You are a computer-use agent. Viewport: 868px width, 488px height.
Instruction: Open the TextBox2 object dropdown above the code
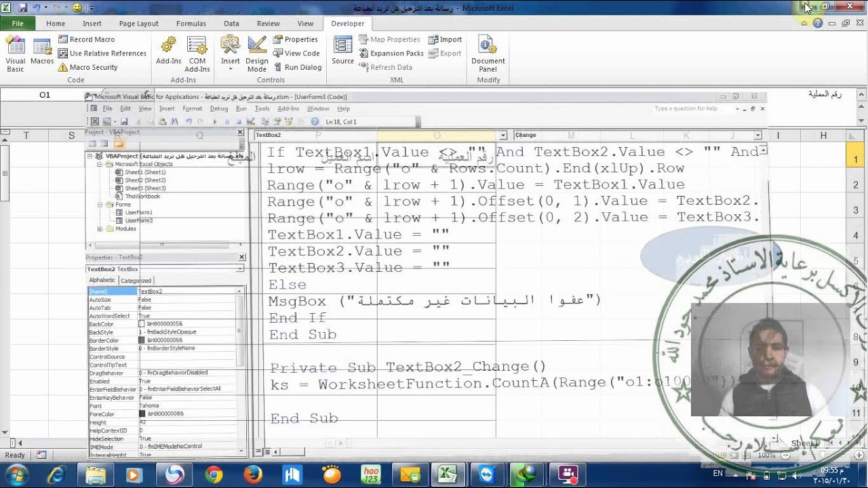click(x=502, y=136)
